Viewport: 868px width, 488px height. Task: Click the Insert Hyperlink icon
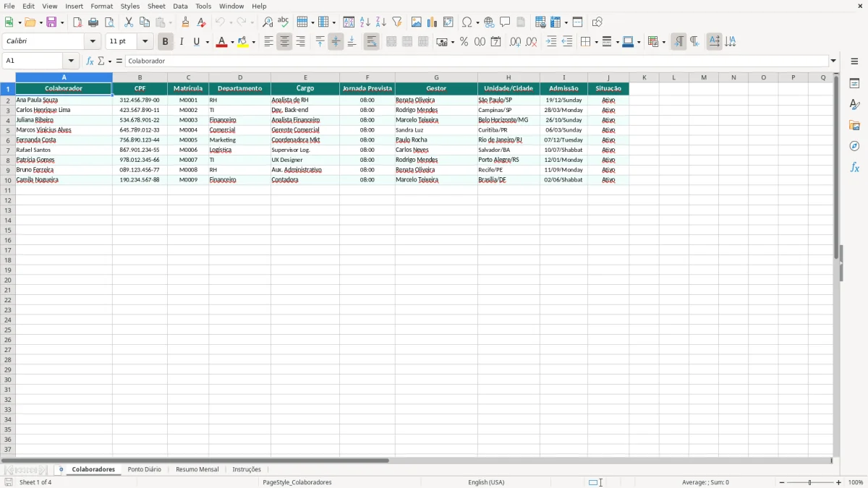489,22
